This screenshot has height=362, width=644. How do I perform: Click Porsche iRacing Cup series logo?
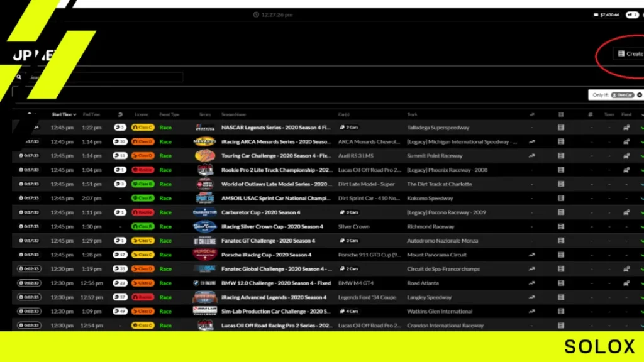point(204,255)
